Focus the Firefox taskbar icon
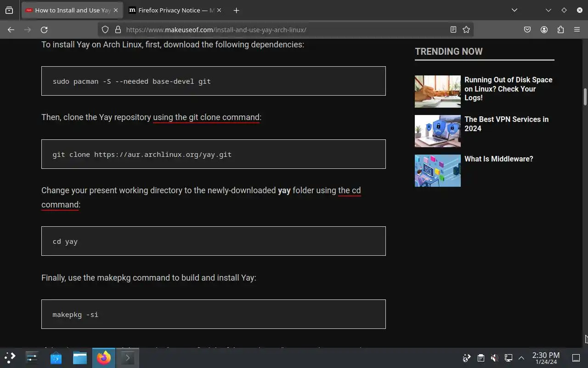The width and height of the screenshot is (588, 368). (104, 357)
